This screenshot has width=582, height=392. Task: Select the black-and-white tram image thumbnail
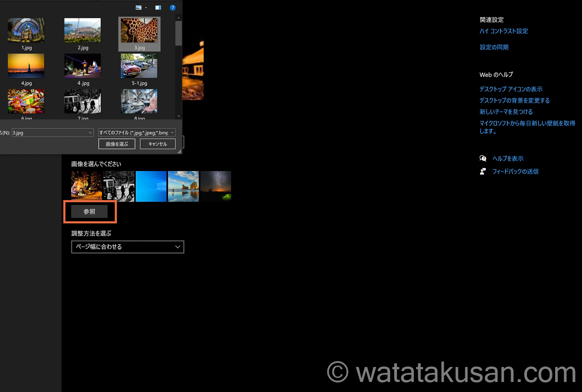click(x=83, y=101)
